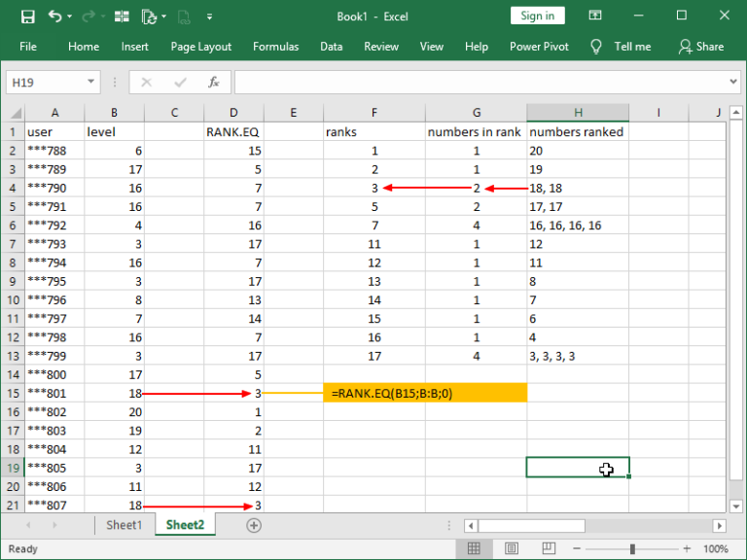Open the Undo history dropdown arrow

point(69,17)
